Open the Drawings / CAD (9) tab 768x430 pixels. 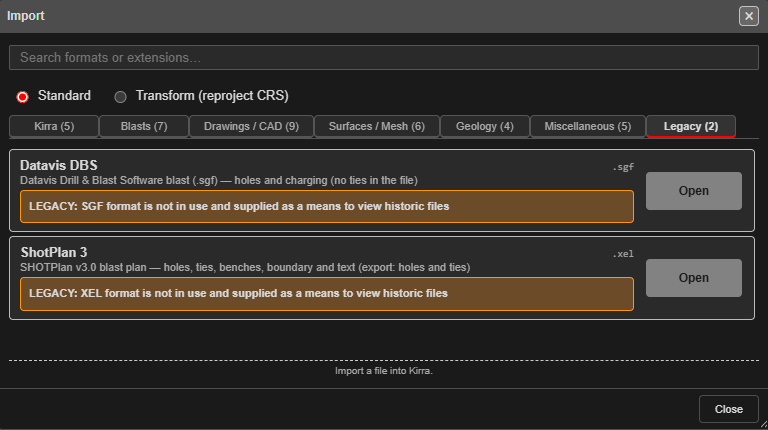(251, 126)
